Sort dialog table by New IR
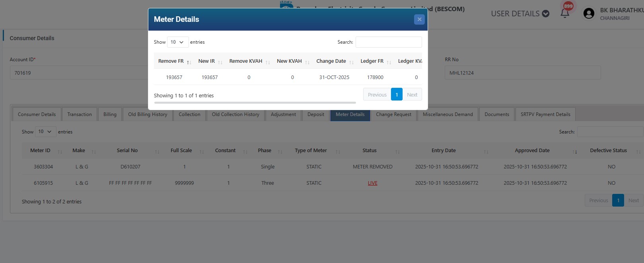644x263 pixels. 210,61
